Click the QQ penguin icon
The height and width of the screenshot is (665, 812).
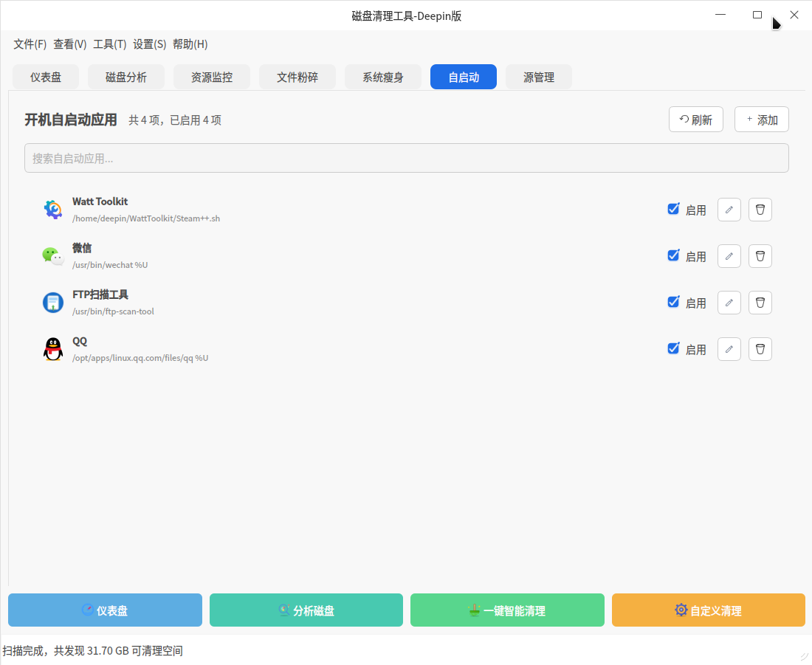click(x=53, y=349)
